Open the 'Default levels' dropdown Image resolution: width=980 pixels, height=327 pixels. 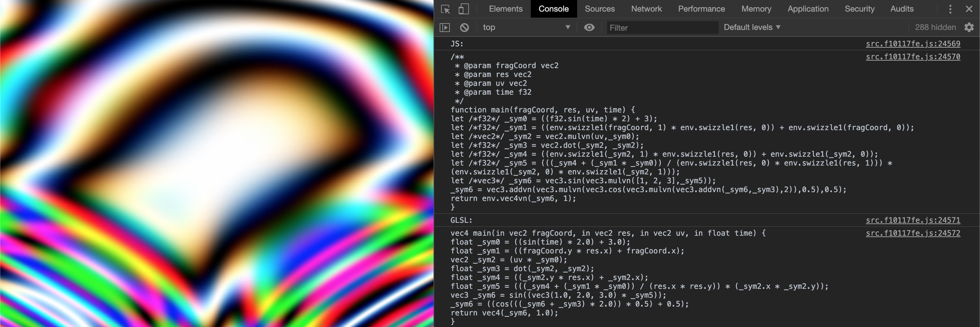[752, 27]
